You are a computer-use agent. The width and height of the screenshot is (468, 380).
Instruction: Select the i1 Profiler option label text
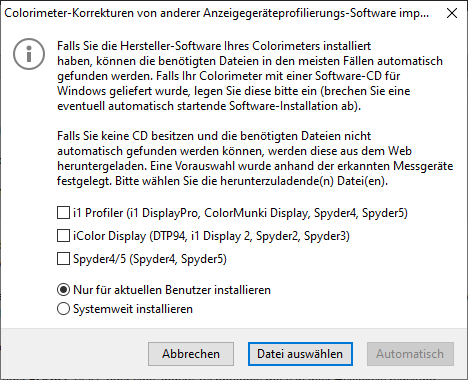(x=240, y=213)
